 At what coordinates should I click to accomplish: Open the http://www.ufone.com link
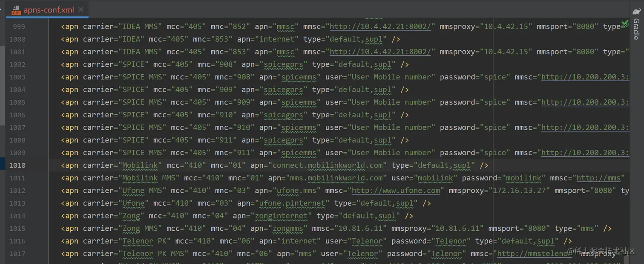point(396,190)
